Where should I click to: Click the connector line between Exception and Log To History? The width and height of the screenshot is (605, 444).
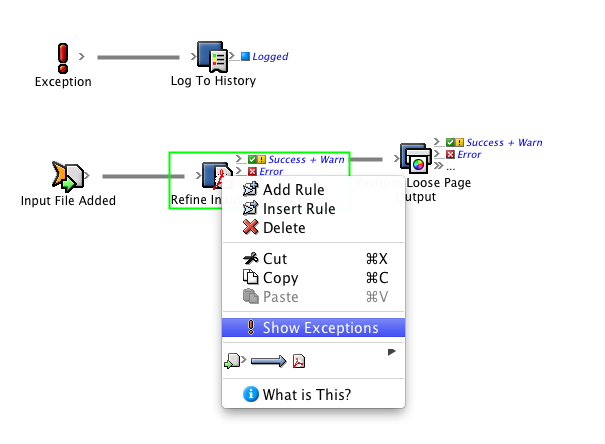(138, 57)
